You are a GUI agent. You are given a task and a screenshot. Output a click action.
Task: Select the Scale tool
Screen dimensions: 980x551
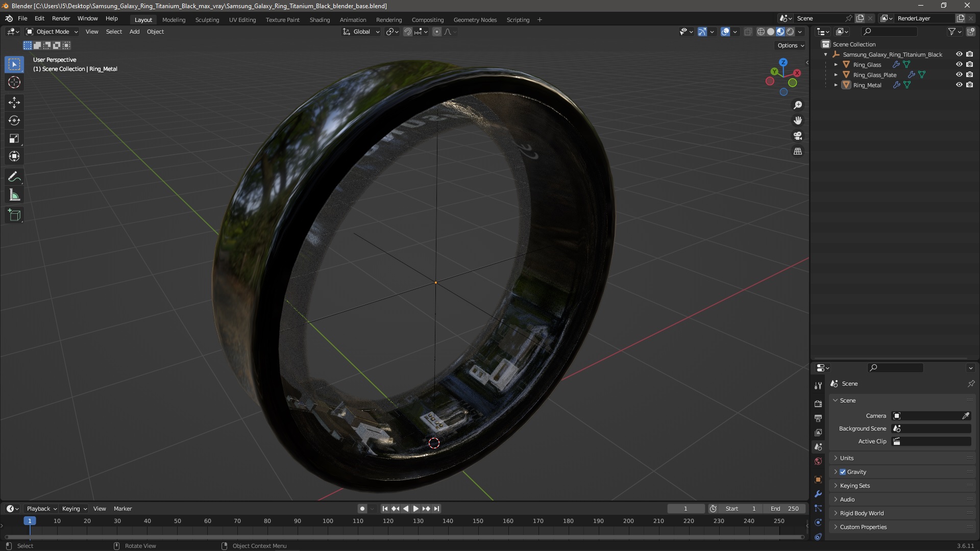(x=14, y=138)
